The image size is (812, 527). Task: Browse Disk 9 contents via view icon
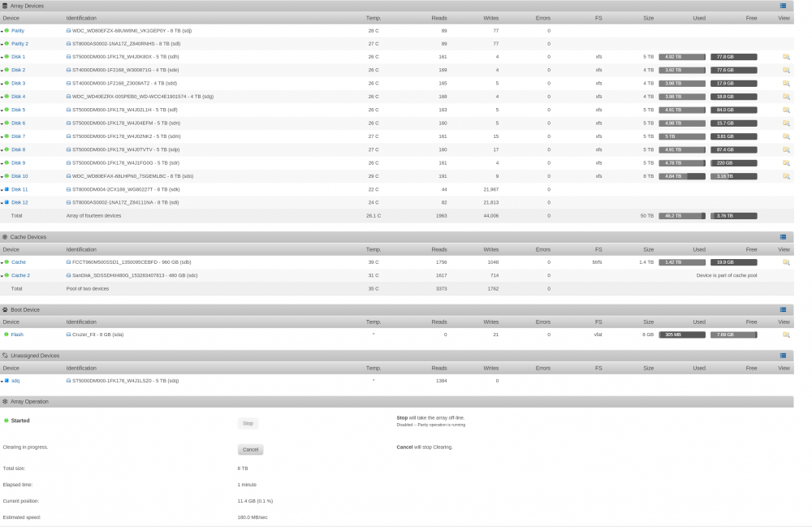tap(786, 163)
